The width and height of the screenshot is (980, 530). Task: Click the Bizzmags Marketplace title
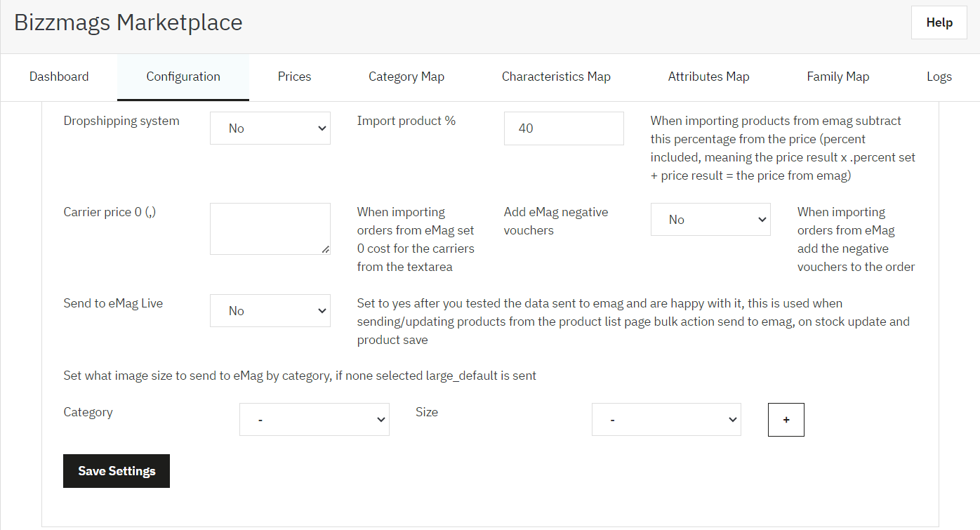click(x=128, y=22)
